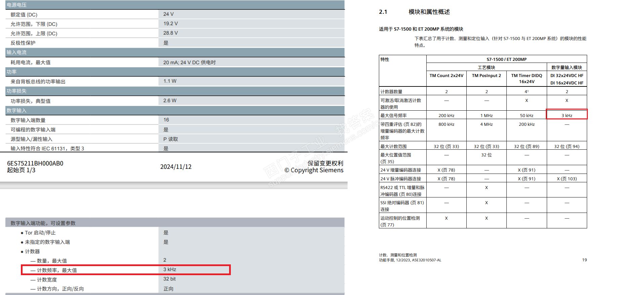644x295 pixels.
Task: Select the "允许范围，下限 (DC)" label
Action: coord(34,24)
